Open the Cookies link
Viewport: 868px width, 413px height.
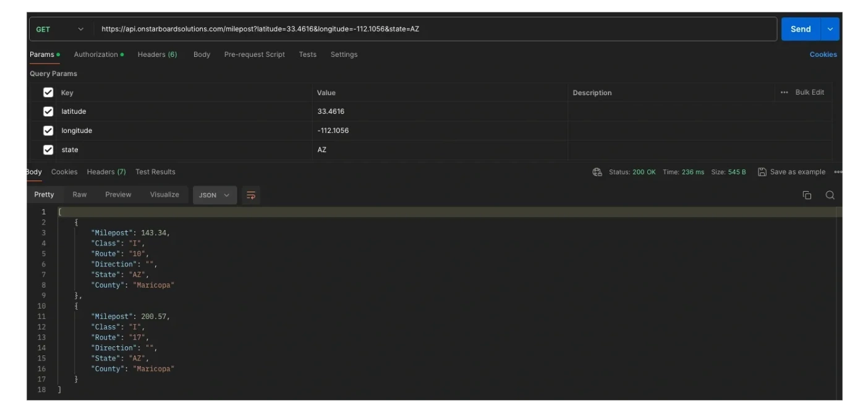point(823,54)
